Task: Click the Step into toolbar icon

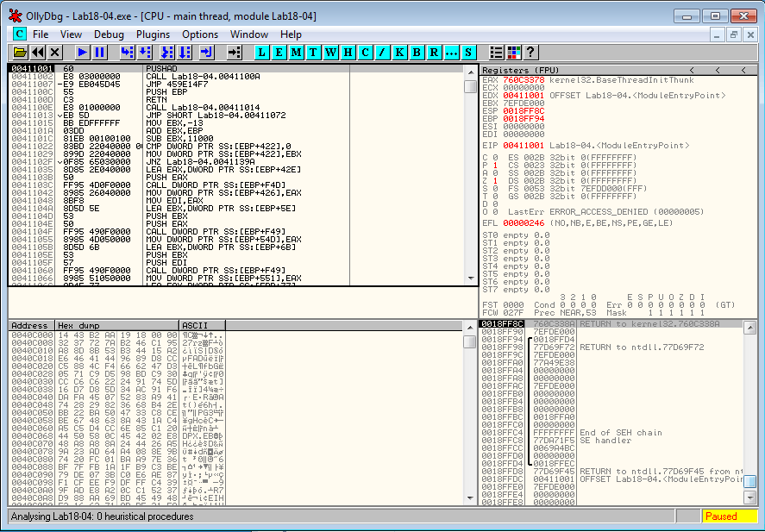Action: click(x=127, y=53)
